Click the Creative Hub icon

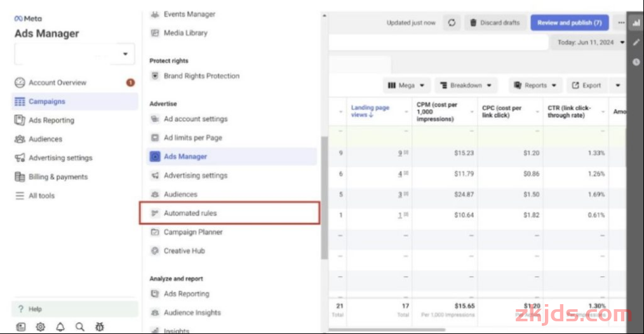155,251
